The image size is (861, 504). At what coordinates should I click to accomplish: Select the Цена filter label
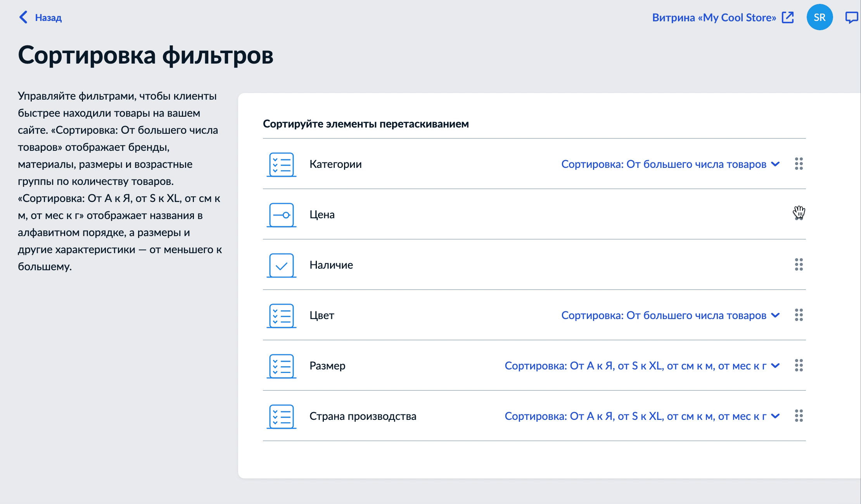[x=322, y=215]
